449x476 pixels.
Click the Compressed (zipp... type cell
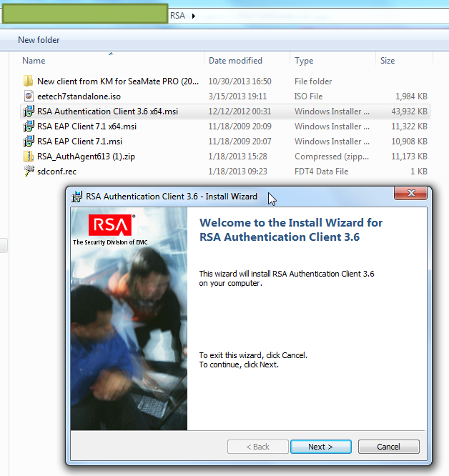coord(332,157)
